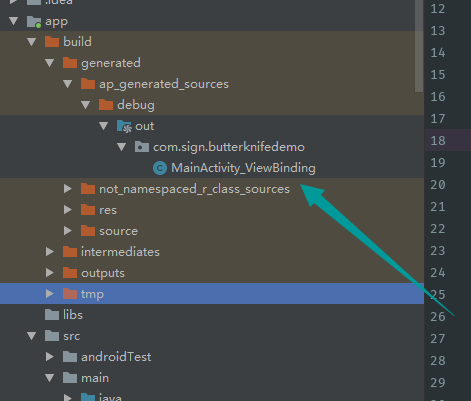
Task: Click line number 15 in editor gutter
Action: 438,75
